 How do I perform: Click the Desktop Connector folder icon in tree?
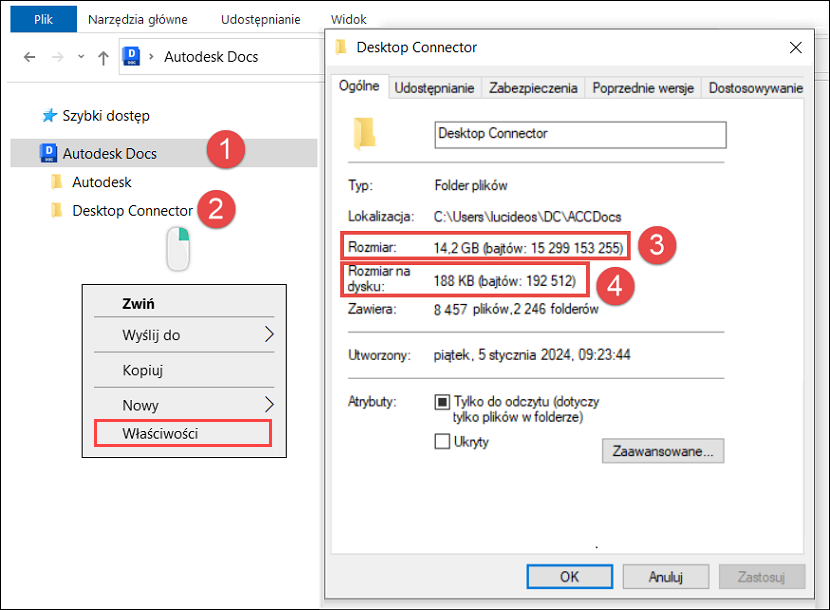click(57, 211)
